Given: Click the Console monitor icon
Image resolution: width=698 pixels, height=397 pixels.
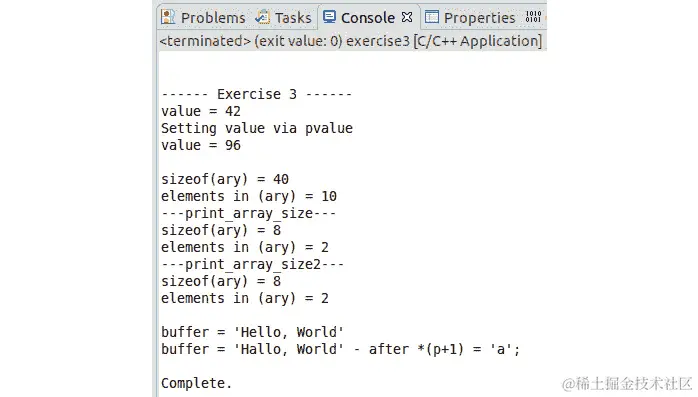Looking at the screenshot, I should 329,17.
